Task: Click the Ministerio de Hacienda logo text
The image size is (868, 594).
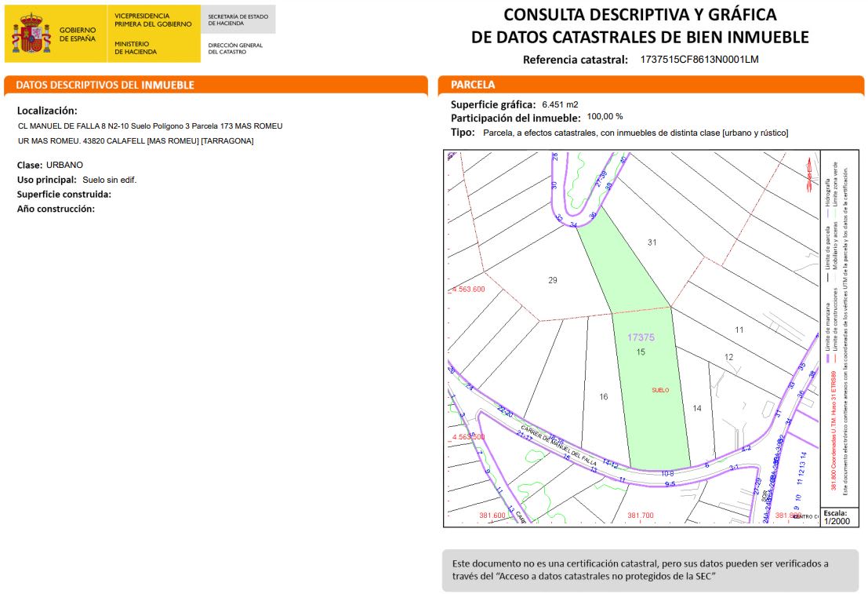Action: pyautogui.click(x=136, y=48)
